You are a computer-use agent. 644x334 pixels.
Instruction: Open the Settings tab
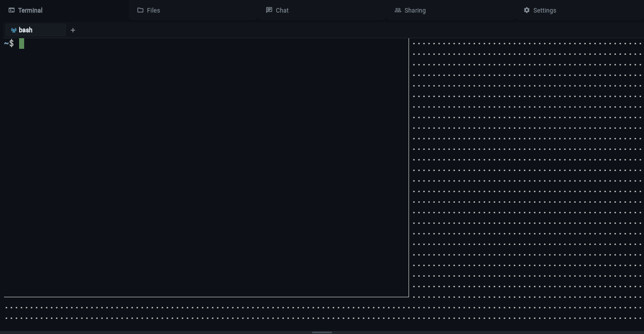pos(580,10)
